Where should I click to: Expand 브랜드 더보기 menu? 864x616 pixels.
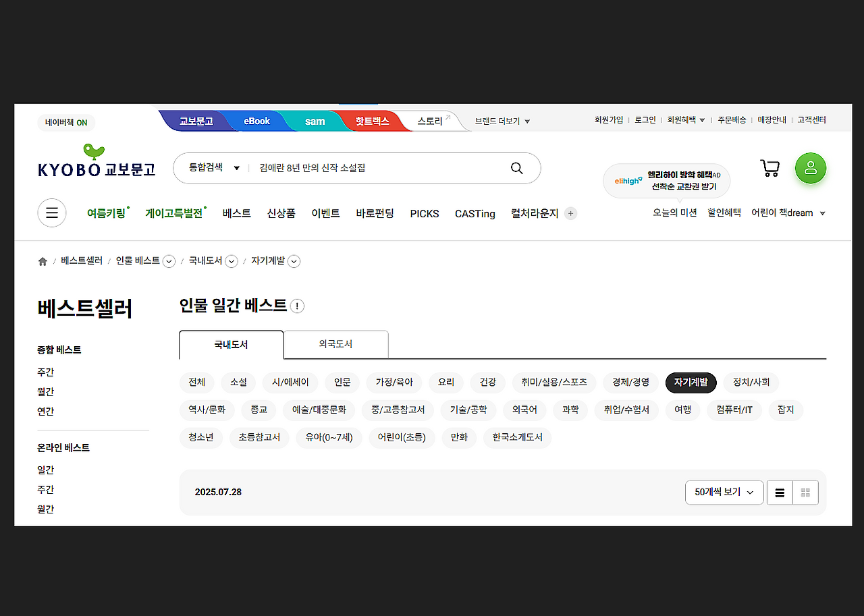click(502, 121)
